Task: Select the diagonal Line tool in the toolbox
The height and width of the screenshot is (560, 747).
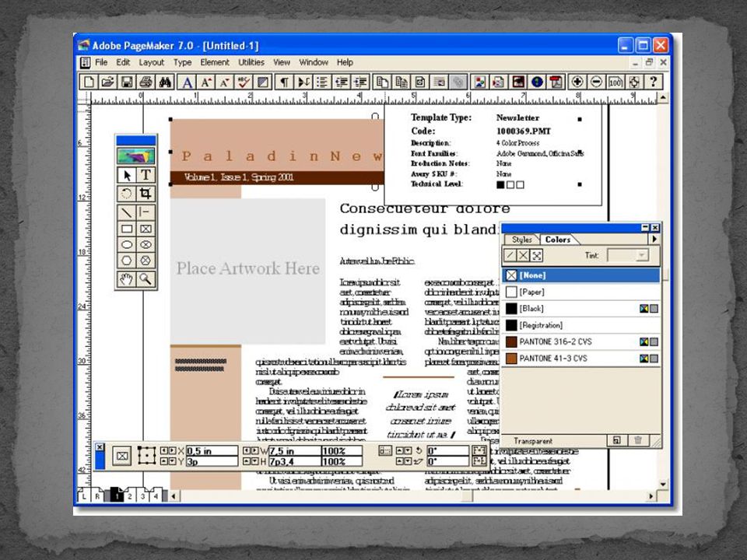Action: (127, 212)
